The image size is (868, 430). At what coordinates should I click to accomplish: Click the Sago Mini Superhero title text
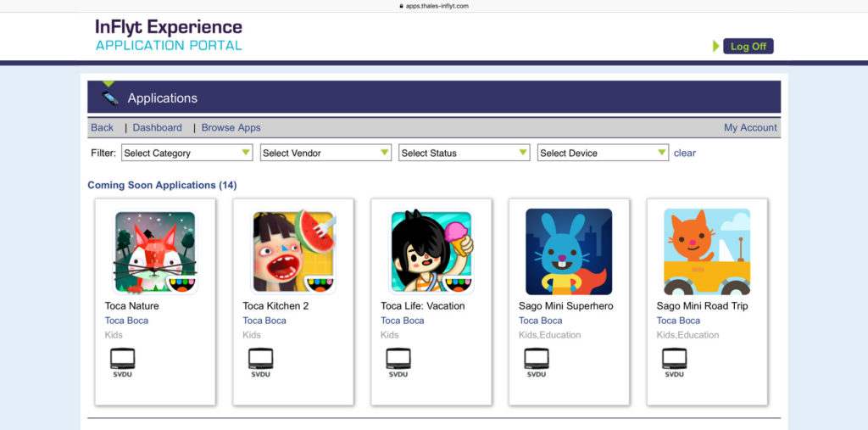[565, 306]
